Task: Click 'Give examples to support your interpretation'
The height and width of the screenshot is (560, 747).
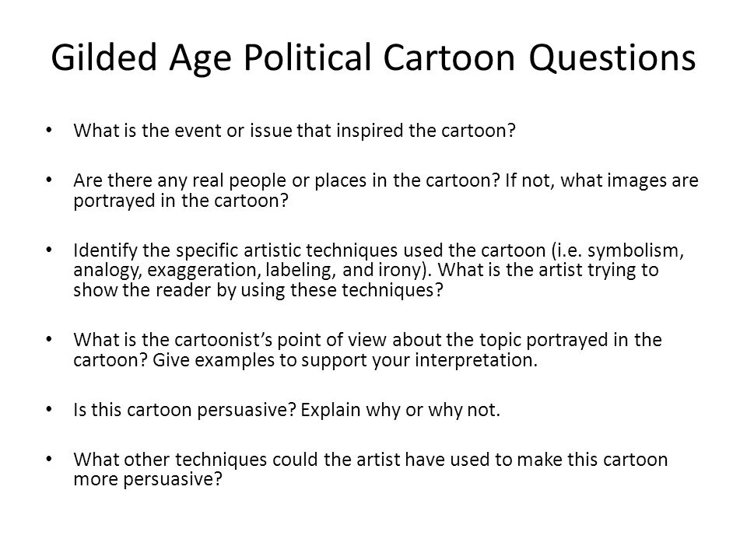Action: coord(345,360)
